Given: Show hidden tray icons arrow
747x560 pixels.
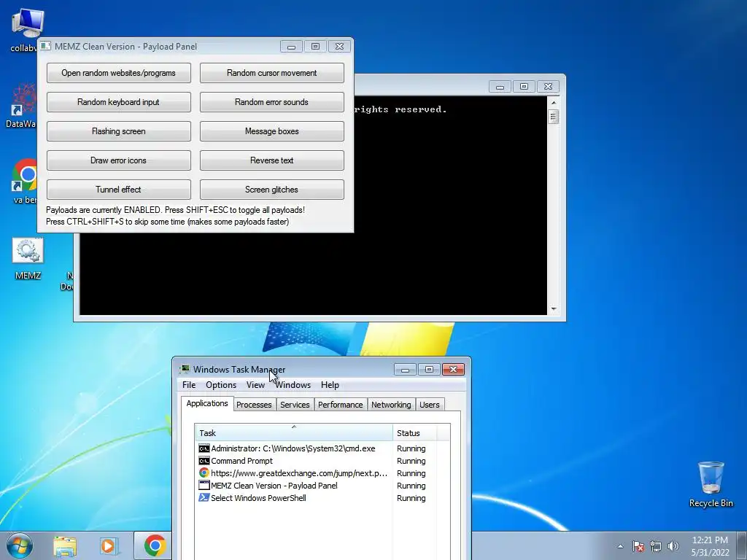Looking at the screenshot, I should coord(620,546).
